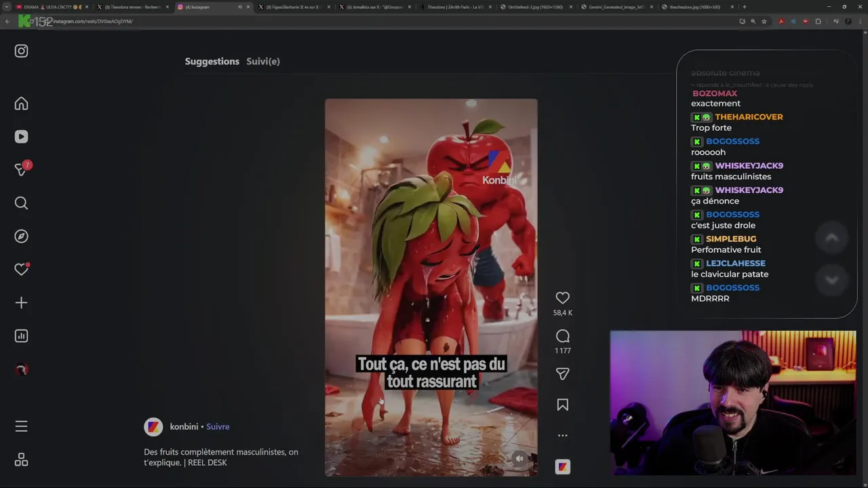Switch to Suivi(e) feed tab
Screen dimensions: 868x488
tap(263, 61)
